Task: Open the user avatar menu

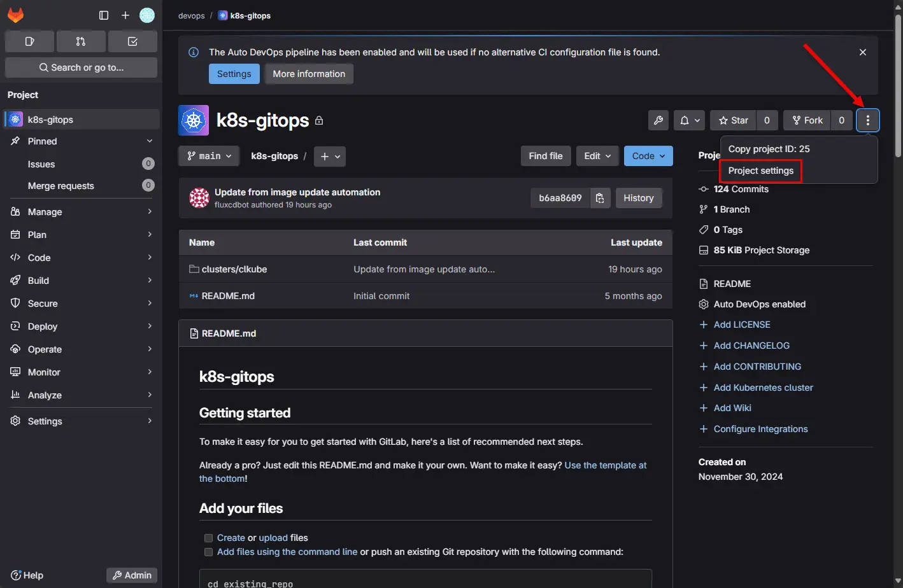Action: tap(147, 15)
